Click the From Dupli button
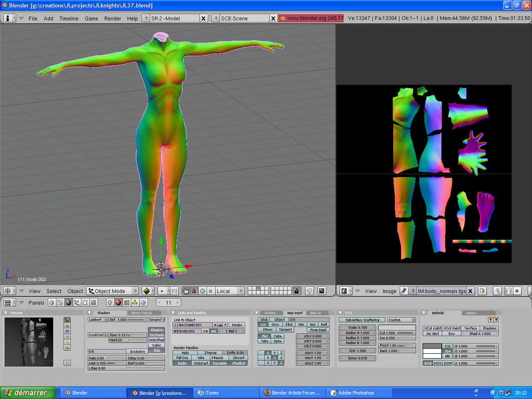Viewport: 532px width, 399px height. 318,330
